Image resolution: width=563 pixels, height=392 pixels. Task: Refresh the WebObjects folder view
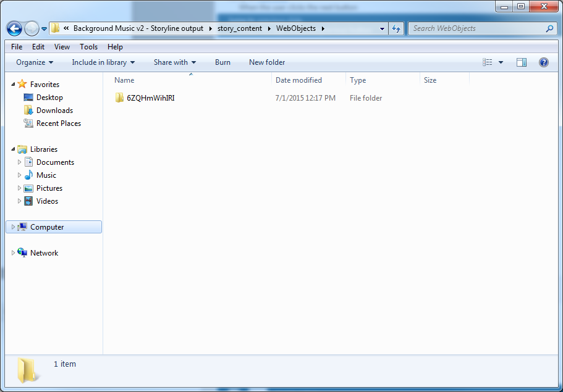(396, 28)
